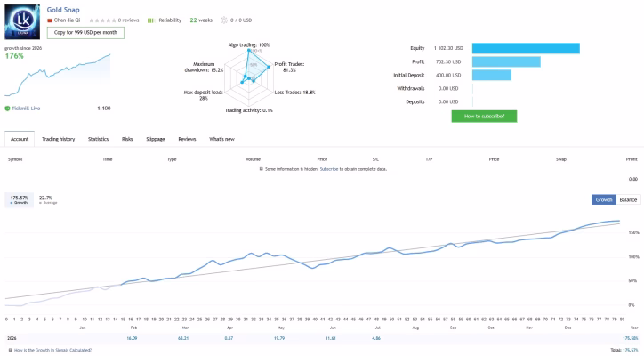Viewport: 644px width, 356px height.
Task: Click the Subscribe link to obtain complete data
Action: [x=329, y=169]
